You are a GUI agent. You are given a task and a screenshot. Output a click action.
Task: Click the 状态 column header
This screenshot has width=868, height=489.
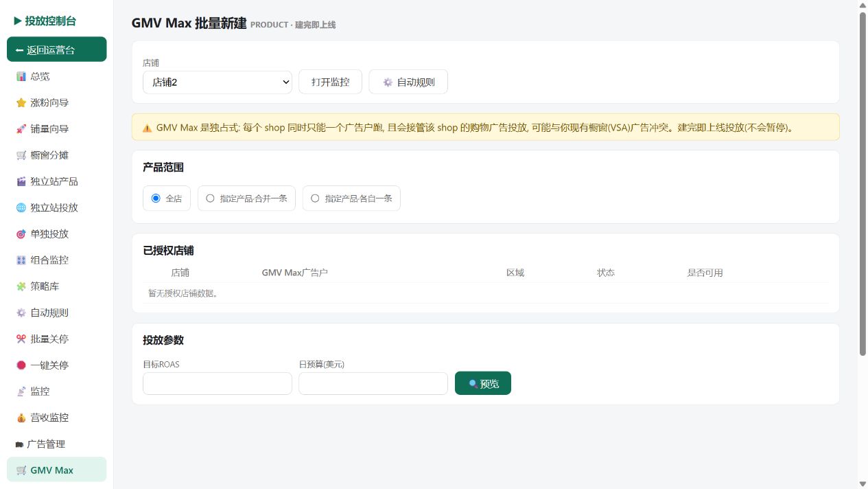tap(606, 273)
